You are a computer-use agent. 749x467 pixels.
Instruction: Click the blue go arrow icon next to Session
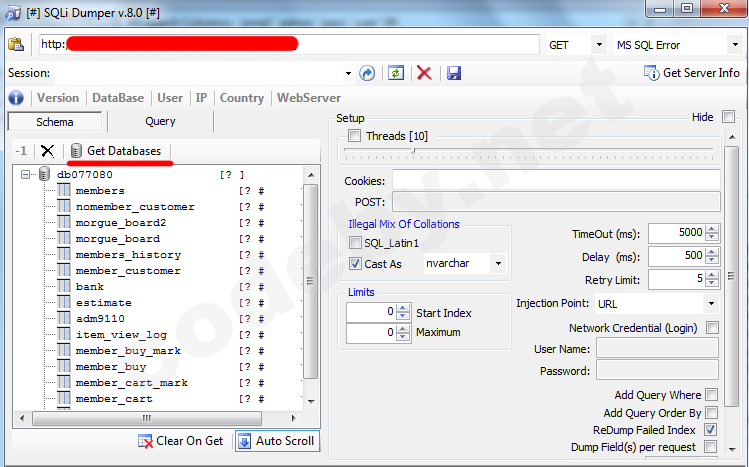(367, 73)
